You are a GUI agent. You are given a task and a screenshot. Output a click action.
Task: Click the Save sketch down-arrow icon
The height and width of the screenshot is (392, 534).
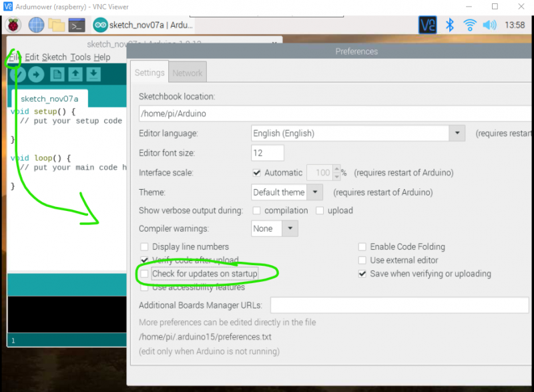[x=93, y=74]
